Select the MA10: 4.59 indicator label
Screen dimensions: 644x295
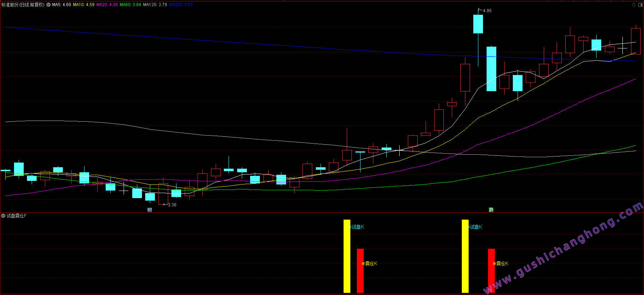pos(84,5)
